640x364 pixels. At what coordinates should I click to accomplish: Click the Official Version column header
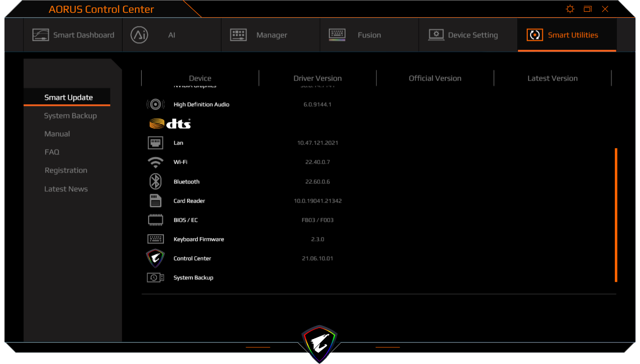click(x=435, y=78)
